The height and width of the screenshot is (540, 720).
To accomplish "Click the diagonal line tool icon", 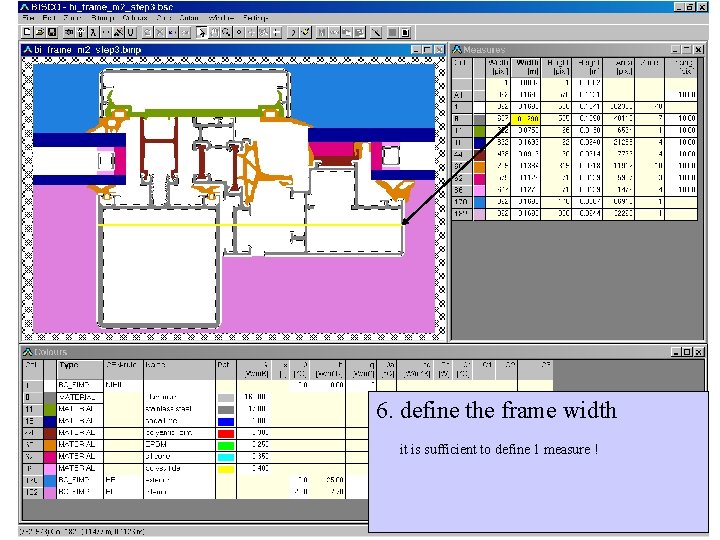I will 376,32.
